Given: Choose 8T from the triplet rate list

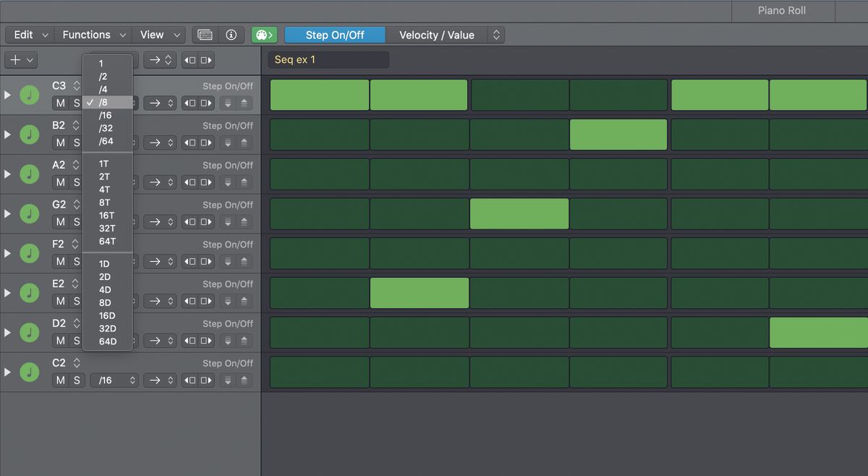Looking at the screenshot, I should [105, 203].
